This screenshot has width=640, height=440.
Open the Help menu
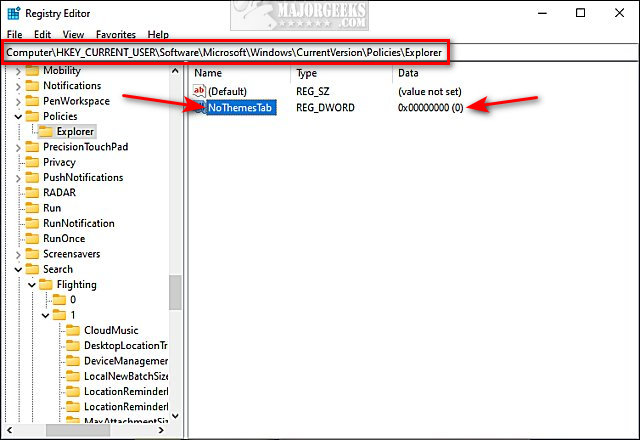click(x=158, y=35)
